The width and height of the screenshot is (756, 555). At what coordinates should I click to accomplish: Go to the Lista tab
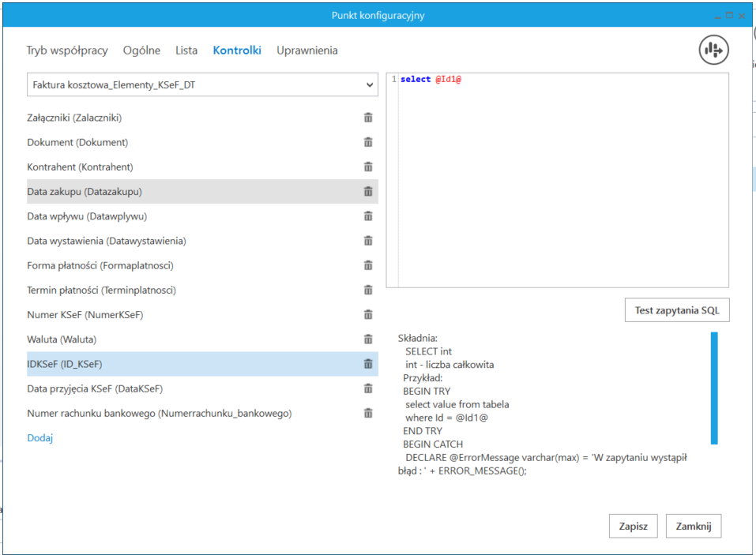186,51
